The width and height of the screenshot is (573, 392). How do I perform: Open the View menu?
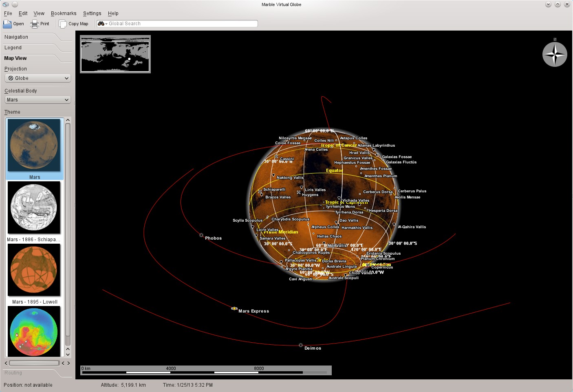click(x=39, y=13)
